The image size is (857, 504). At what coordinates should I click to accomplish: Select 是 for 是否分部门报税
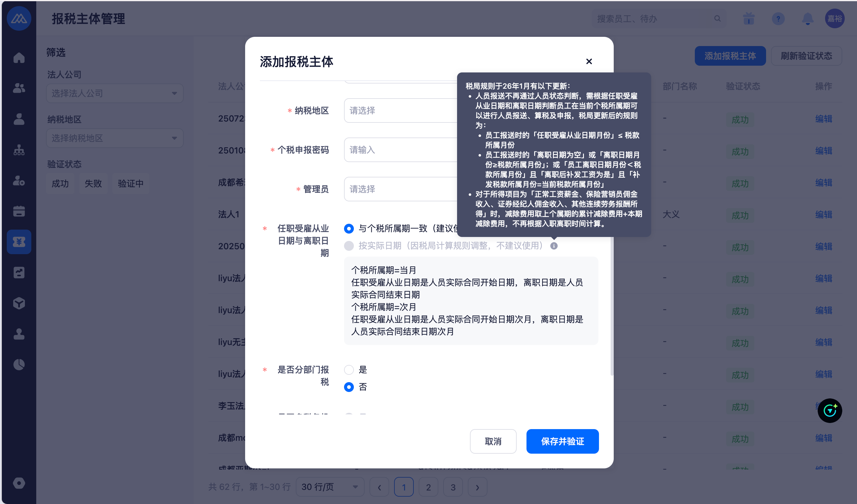(x=349, y=370)
